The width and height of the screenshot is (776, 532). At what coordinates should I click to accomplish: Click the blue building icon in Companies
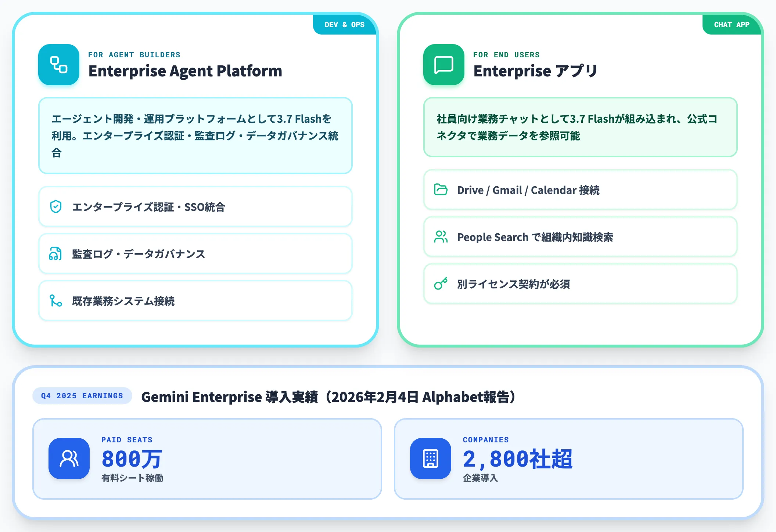431,459
